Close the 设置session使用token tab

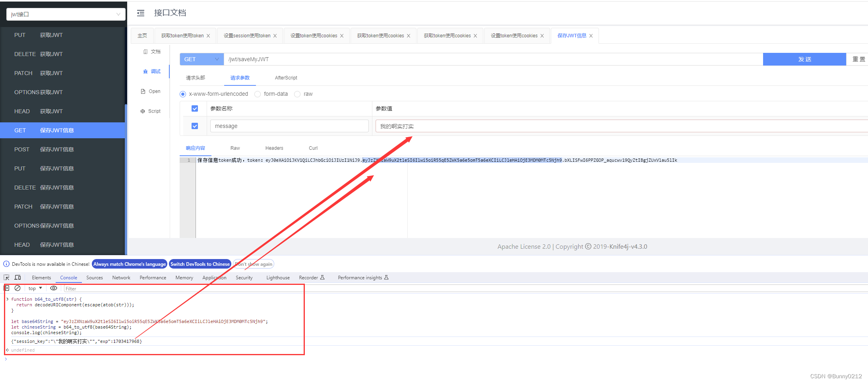(x=275, y=36)
